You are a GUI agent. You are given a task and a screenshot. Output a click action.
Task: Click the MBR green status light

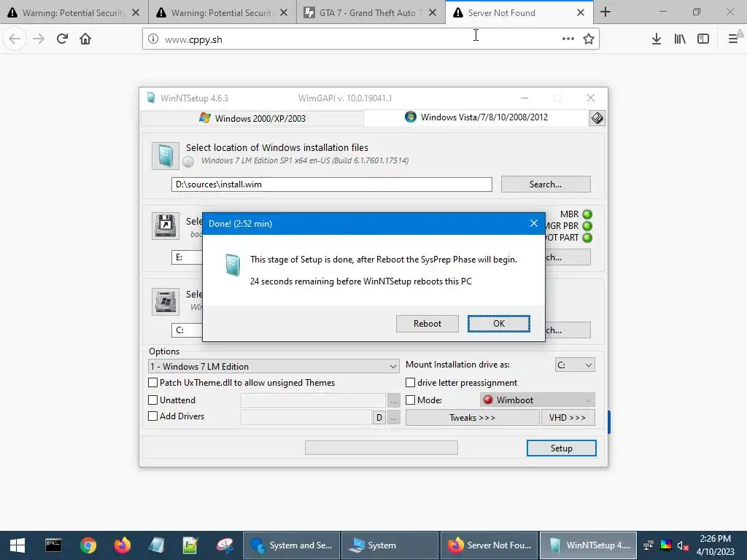click(x=587, y=214)
